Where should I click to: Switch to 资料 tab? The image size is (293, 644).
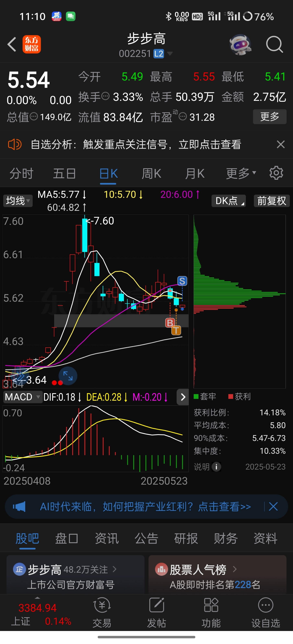(266, 538)
